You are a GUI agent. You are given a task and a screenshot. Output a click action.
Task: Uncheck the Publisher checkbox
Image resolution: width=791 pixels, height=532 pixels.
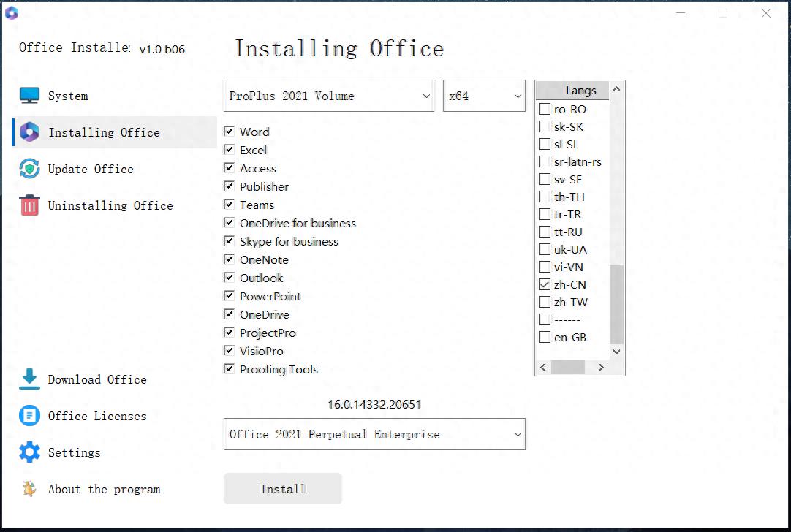point(229,186)
